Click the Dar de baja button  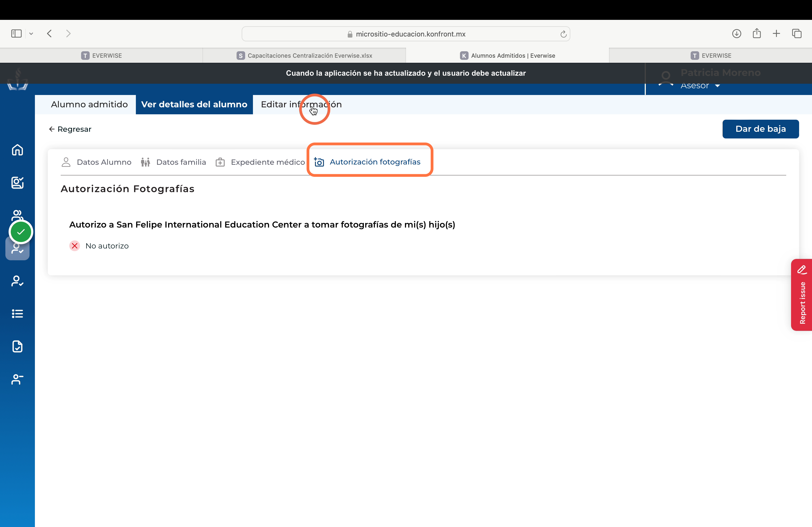760,129
